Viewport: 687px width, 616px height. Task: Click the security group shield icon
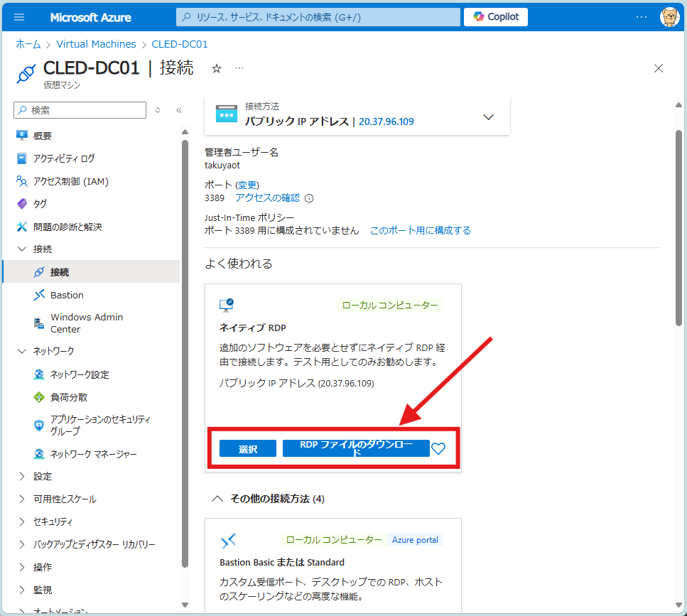tap(39, 426)
